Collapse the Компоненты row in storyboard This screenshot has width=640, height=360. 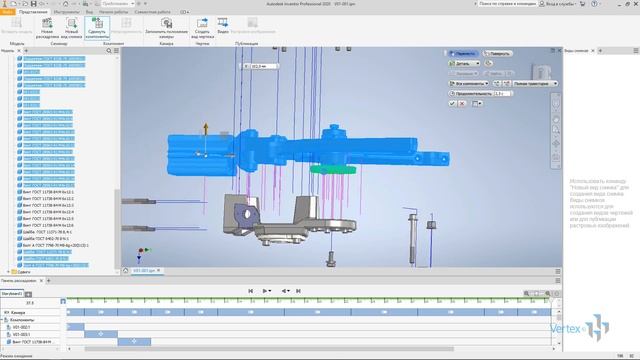(2, 320)
